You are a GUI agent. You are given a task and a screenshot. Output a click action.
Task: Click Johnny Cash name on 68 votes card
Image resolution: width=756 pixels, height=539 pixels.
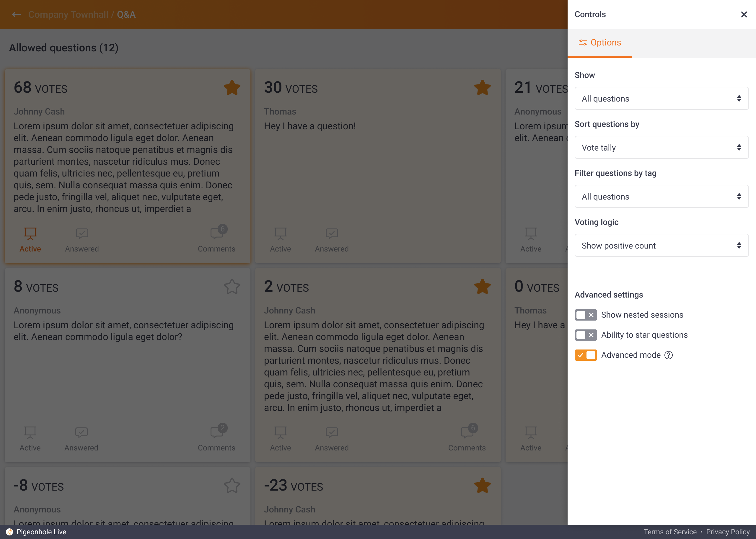tap(39, 112)
